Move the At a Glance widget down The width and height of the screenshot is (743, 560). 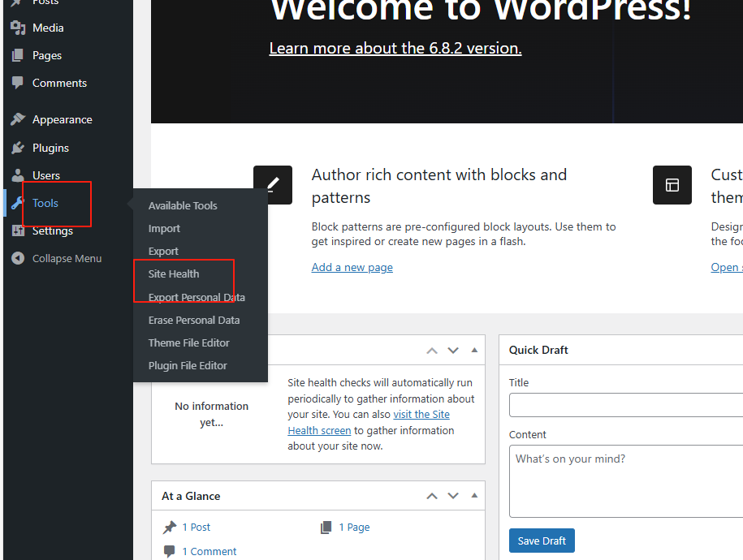click(x=453, y=496)
